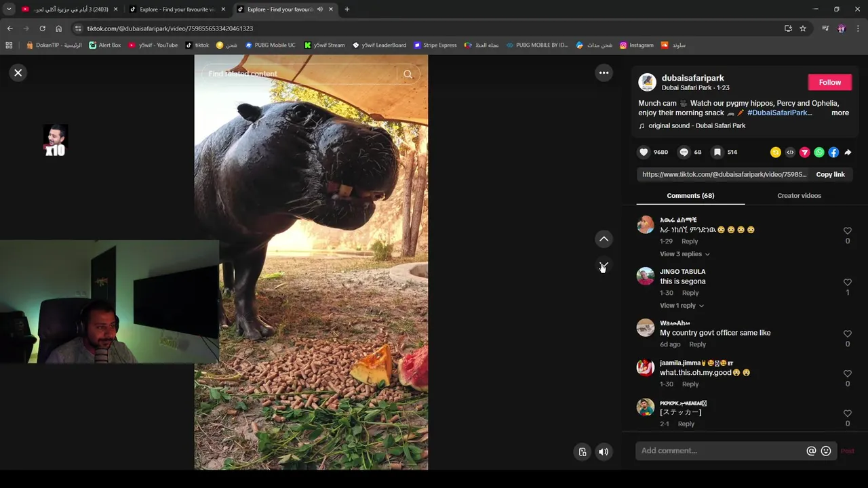Open the Alert Box bookmark
Viewport: 868px width, 488px height.
pyautogui.click(x=105, y=45)
